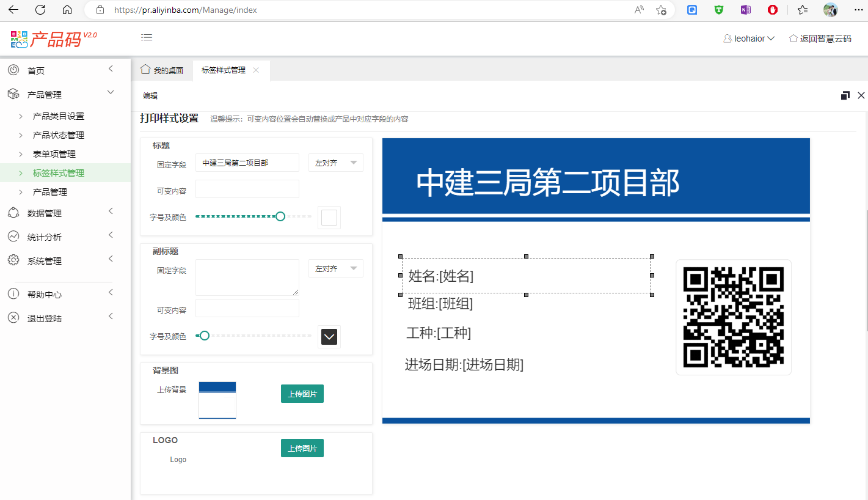Collapse the 产品管理 sidebar section
Viewport: 868px width, 500px height.
[111, 92]
